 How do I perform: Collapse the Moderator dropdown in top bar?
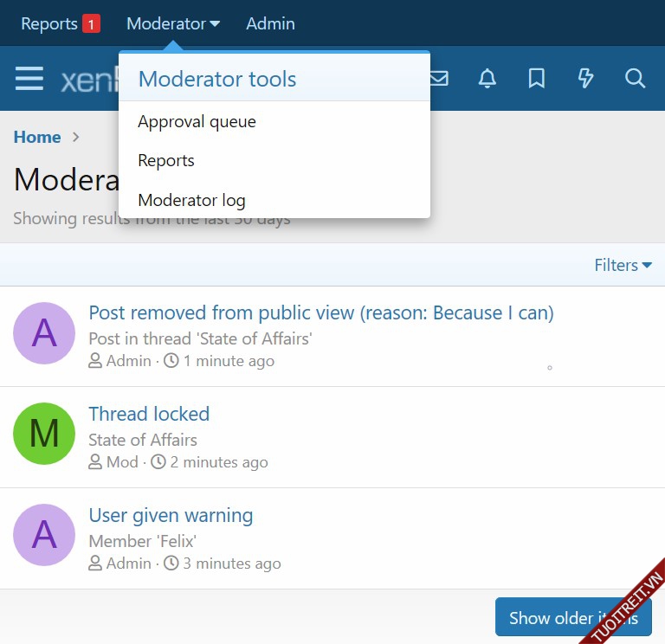click(x=172, y=23)
